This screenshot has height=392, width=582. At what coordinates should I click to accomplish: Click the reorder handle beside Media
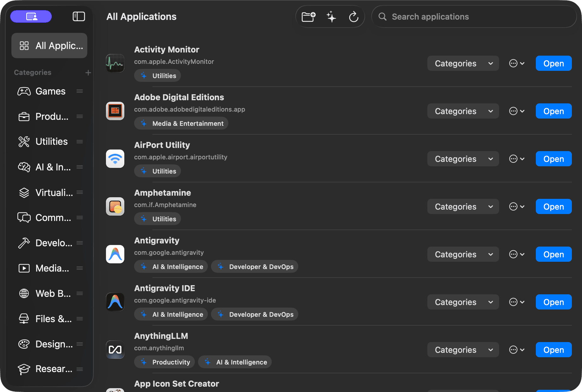click(80, 268)
